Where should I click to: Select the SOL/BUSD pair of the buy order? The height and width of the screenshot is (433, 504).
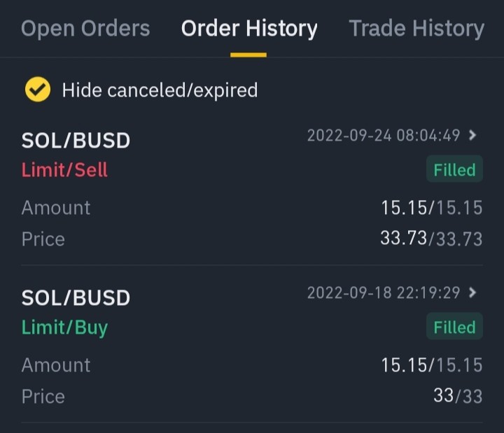click(x=76, y=298)
